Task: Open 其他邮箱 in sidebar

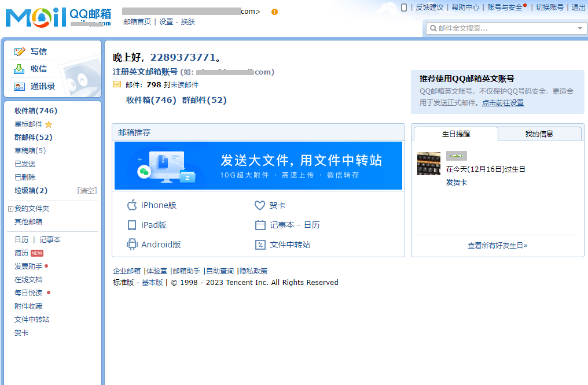Action: (x=28, y=222)
